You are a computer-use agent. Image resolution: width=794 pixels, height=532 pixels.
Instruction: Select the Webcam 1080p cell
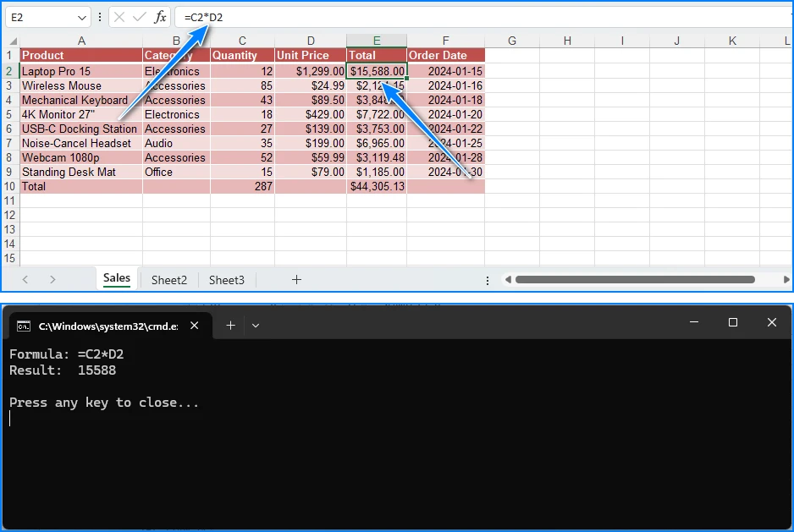pyautogui.click(x=81, y=157)
